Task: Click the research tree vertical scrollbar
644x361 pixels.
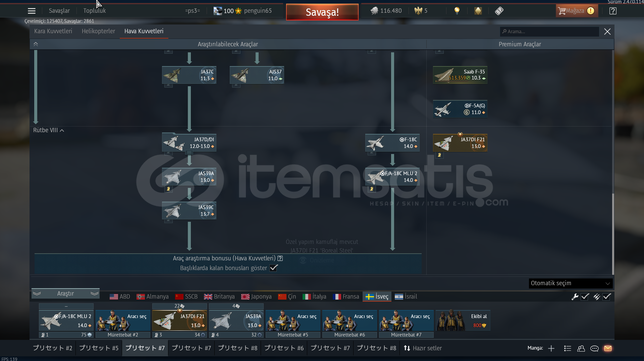Action: pyautogui.click(x=613, y=234)
